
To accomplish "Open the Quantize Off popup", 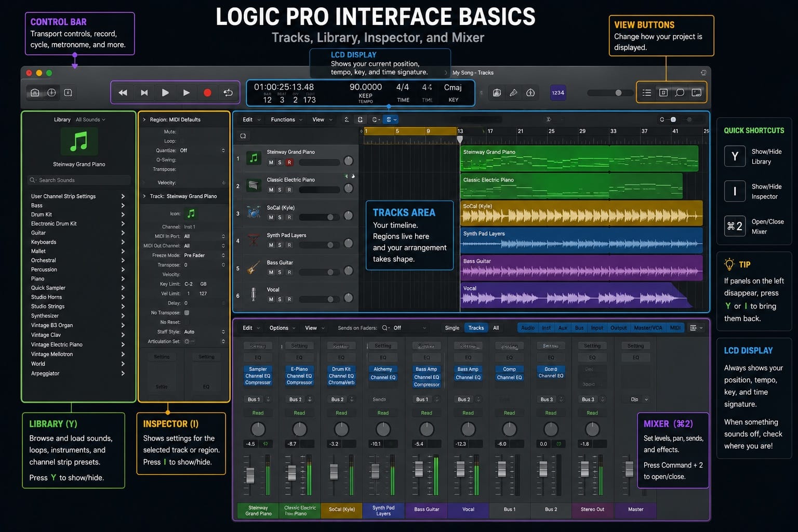I will (203, 150).
